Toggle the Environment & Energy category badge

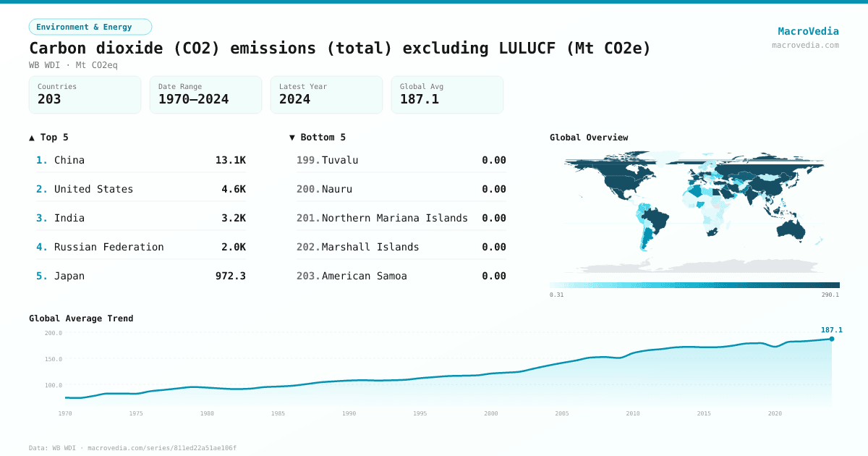(x=90, y=26)
